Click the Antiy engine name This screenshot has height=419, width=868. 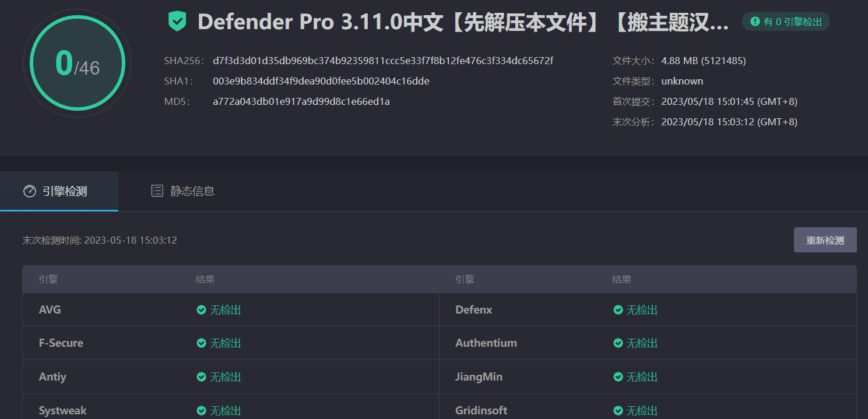coord(52,377)
